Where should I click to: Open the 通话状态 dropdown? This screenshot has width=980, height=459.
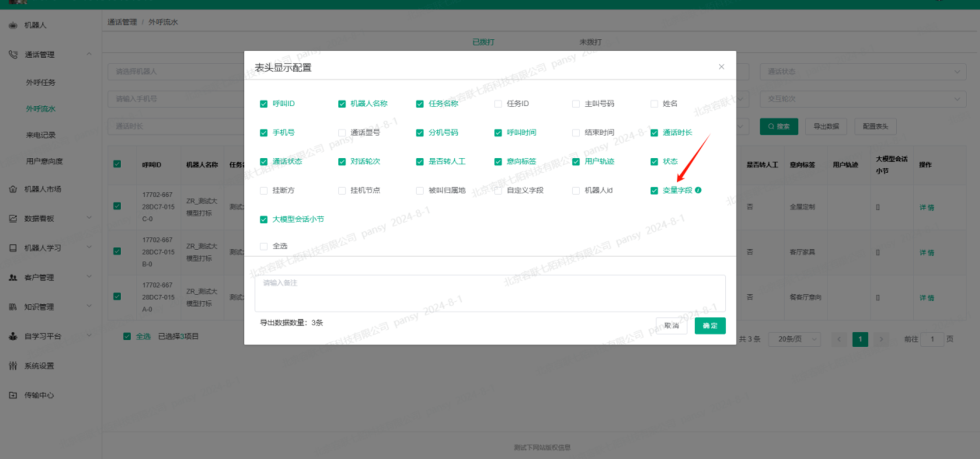(863, 71)
